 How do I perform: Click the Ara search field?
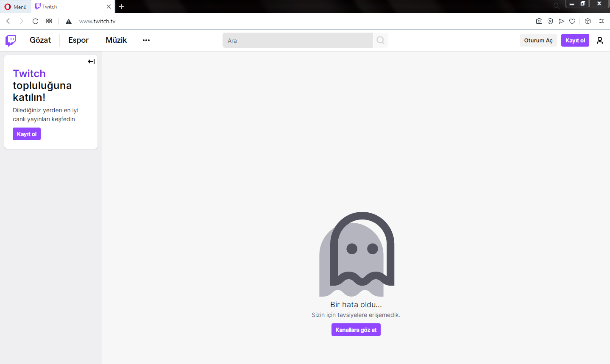point(298,40)
